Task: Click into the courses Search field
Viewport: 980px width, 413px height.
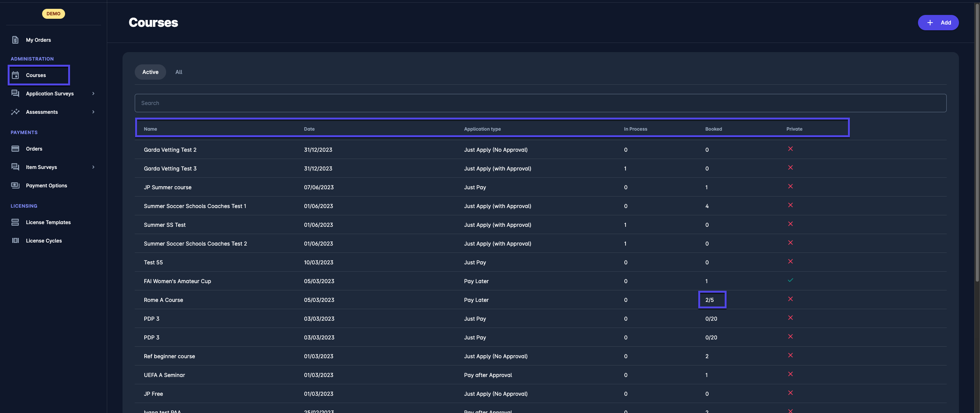Action: pos(540,103)
